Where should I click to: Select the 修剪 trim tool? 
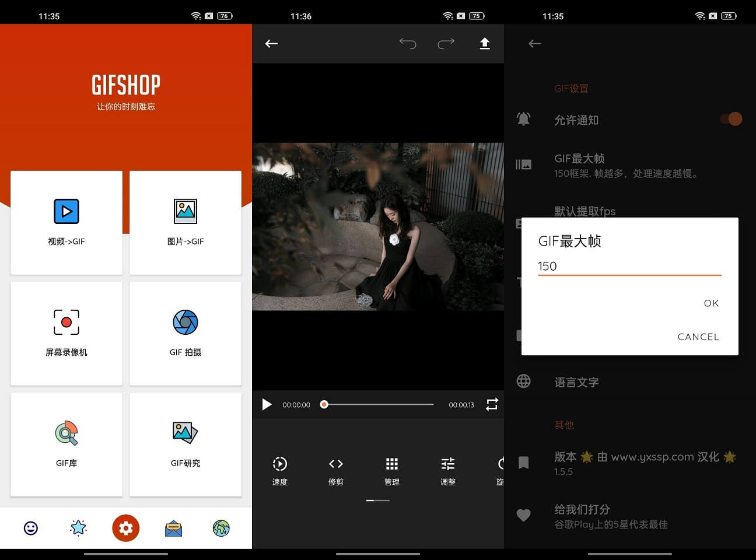pyautogui.click(x=336, y=471)
